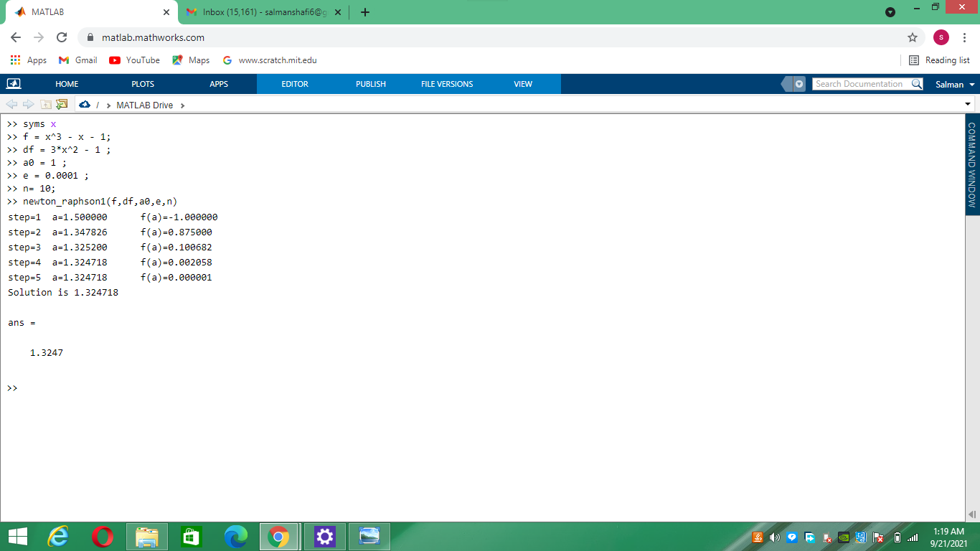980x551 pixels.
Task: Open the browse-for-folder icon
Action: click(x=61, y=104)
